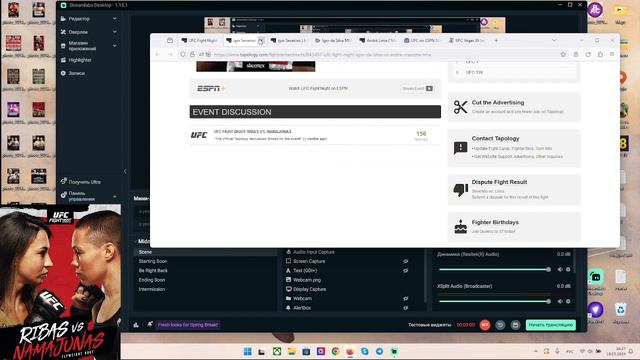The width and height of the screenshot is (640, 360).
Task: Bookmark this page with the star icon
Action: [563, 54]
